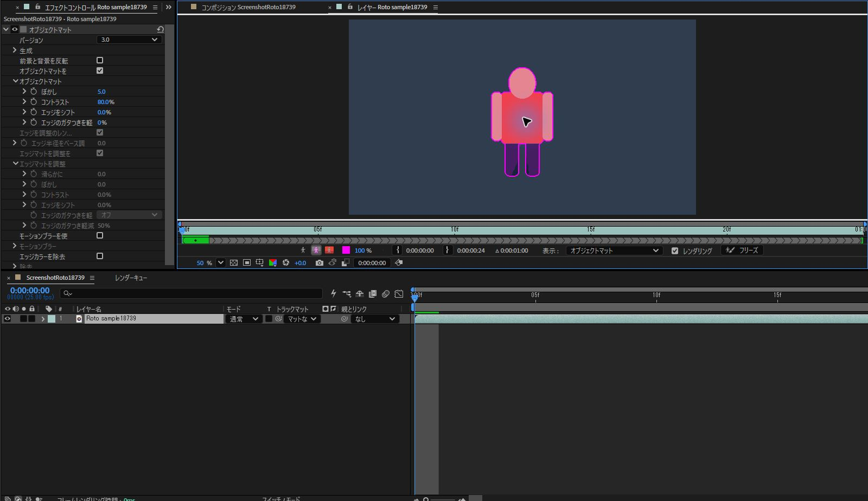Open the channel and color management icon
The height and width of the screenshot is (501, 868).
coord(273,263)
